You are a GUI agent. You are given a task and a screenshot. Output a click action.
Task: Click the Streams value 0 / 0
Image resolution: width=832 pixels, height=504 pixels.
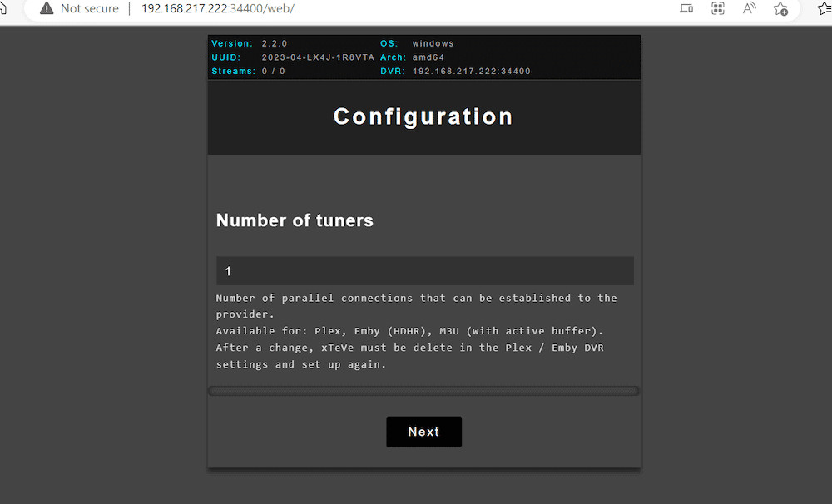tap(273, 71)
